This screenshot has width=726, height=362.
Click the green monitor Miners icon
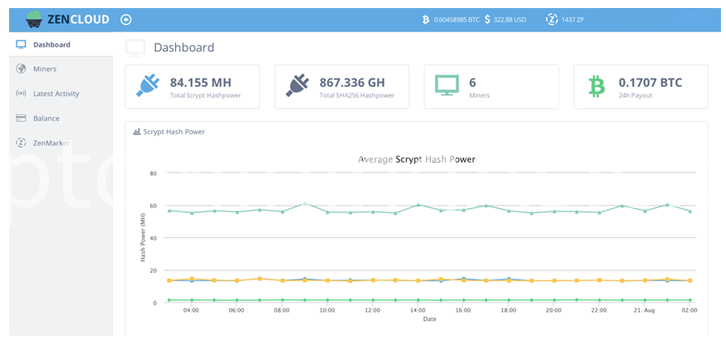click(447, 86)
